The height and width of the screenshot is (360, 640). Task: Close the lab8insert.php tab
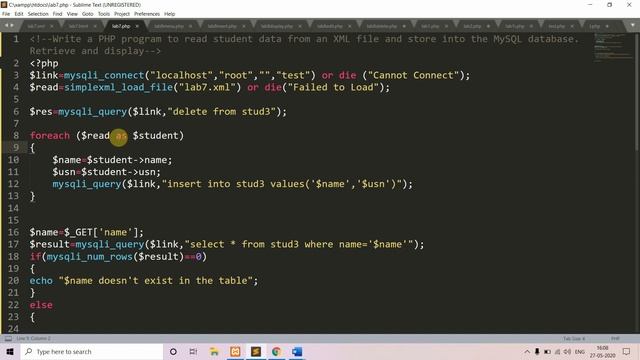(x=244, y=26)
